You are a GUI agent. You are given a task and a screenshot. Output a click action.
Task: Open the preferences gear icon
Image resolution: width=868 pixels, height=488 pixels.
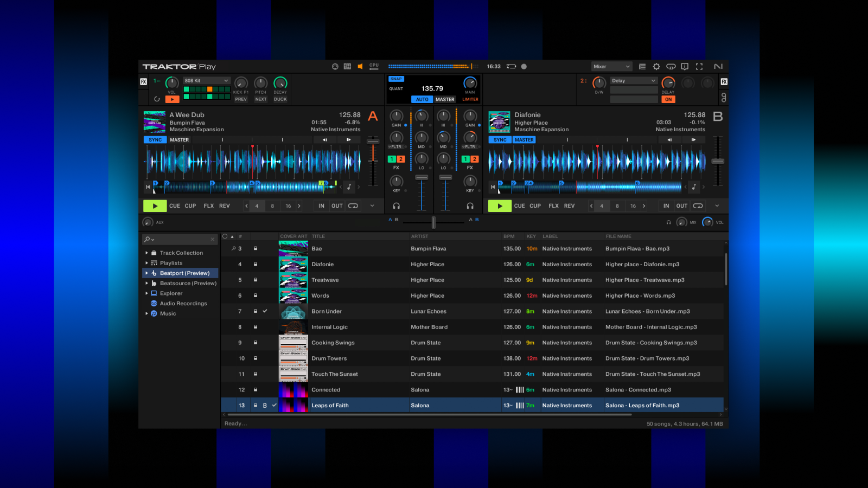(x=656, y=67)
